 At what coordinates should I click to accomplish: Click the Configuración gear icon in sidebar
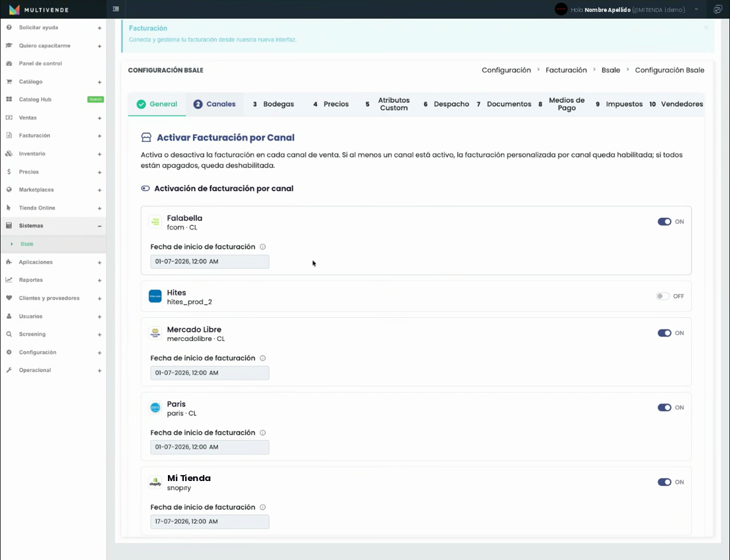[9, 352]
